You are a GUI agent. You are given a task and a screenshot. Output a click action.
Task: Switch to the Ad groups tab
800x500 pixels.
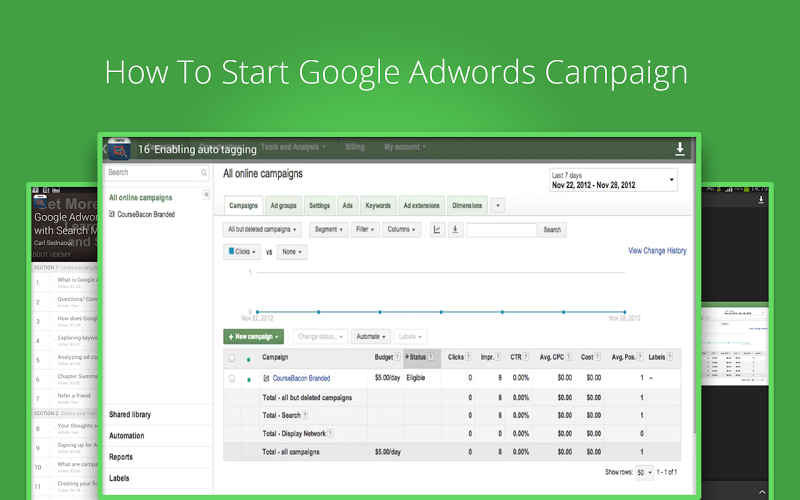point(283,206)
